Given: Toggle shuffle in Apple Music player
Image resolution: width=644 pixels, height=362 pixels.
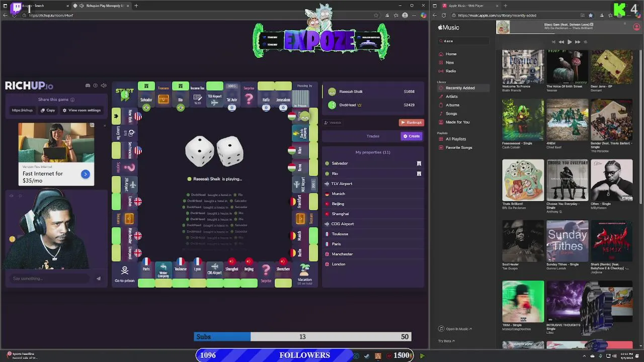Looking at the screenshot, I should (553, 42).
